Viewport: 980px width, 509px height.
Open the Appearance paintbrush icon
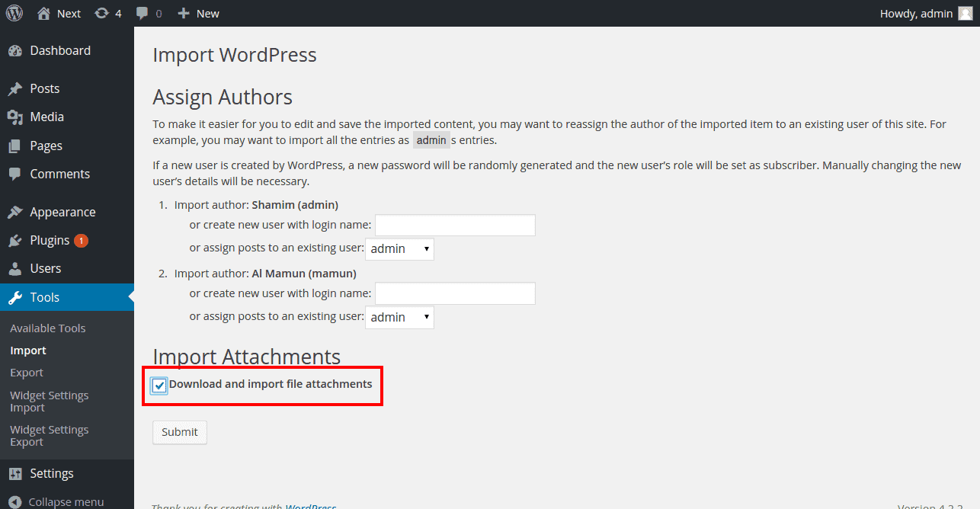pos(18,211)
